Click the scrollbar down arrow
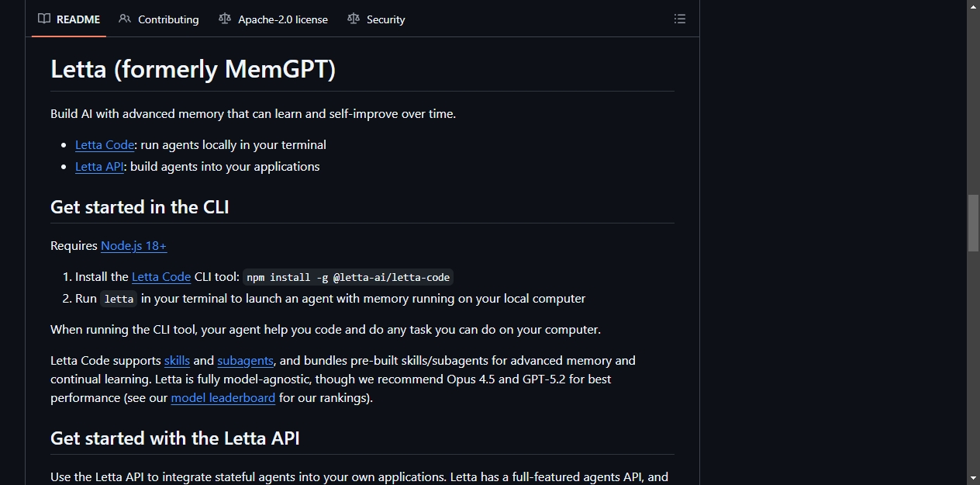Viewport: 980px width, 485px height. pyautogui.click(x=973, y=478)
